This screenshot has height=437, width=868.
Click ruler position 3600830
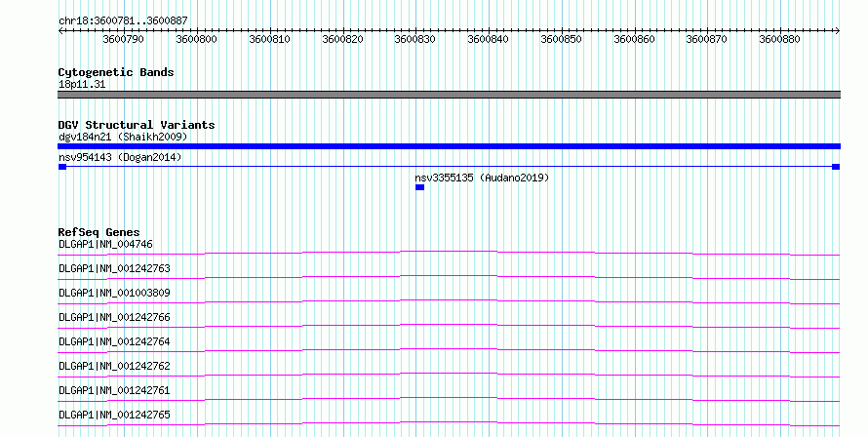point(415,39)
